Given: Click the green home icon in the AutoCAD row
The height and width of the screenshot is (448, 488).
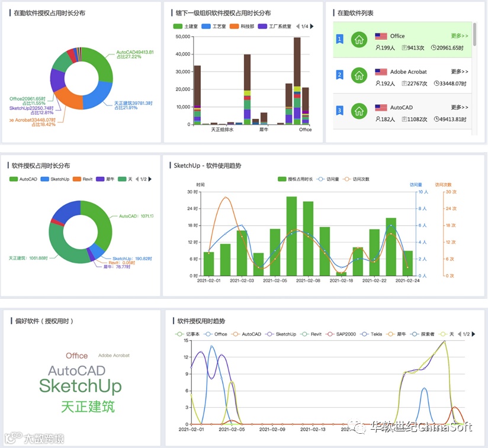Looking at the screenshot, I should (x=359, y=111).
